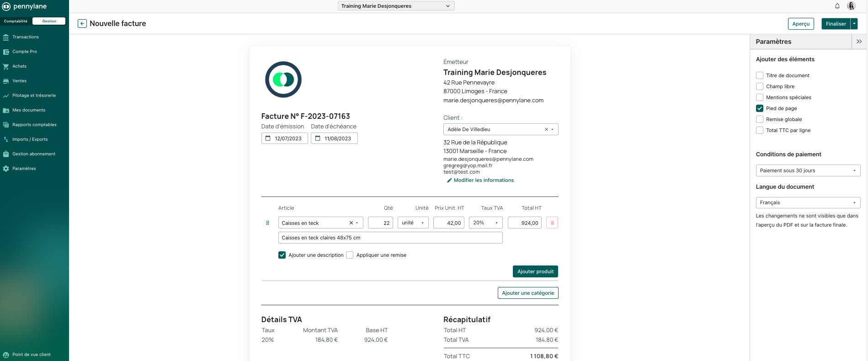The image size is (868, 361).
Task: Grab the drag handle of the product line
Action: (x=267, y=223)
